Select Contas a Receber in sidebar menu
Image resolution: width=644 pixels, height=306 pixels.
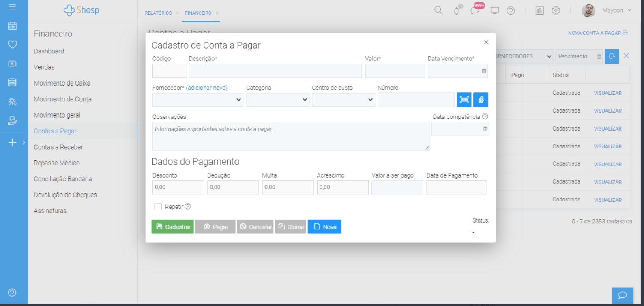coord(58,147)
